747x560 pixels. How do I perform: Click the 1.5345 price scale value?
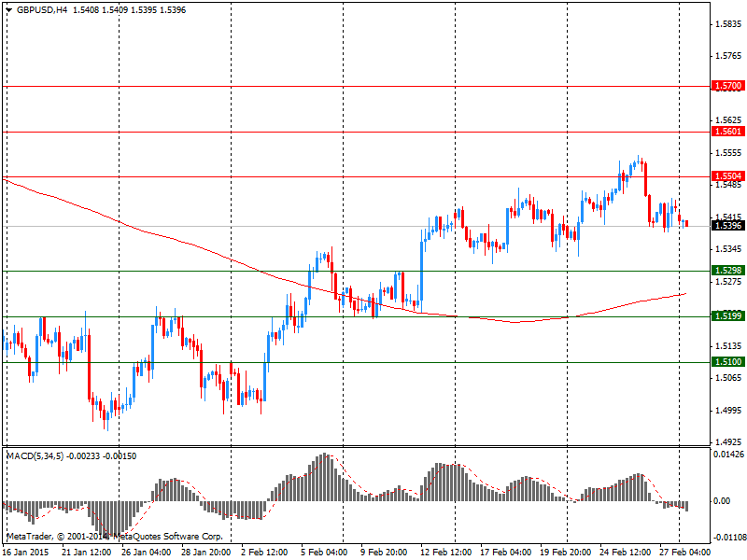click(x=728, y=249)
